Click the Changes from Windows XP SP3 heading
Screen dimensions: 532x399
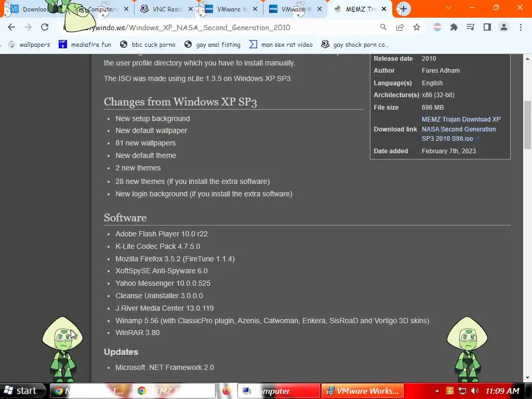[x=180, y=102]
